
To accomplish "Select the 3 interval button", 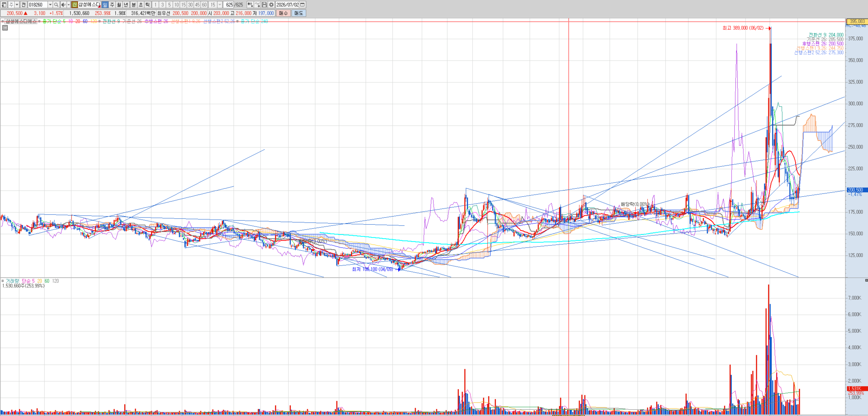I will click(x=162, y=5).
